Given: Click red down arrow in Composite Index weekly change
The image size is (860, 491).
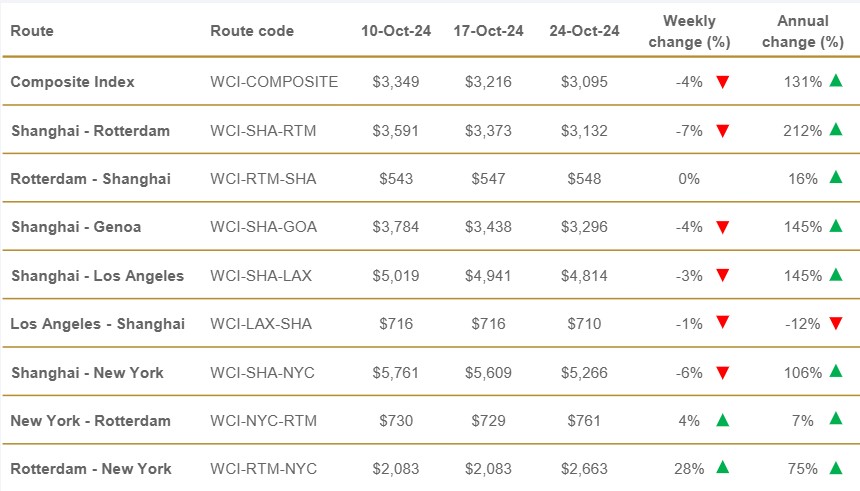Looking at the screenshot, I should click(723, 82).
